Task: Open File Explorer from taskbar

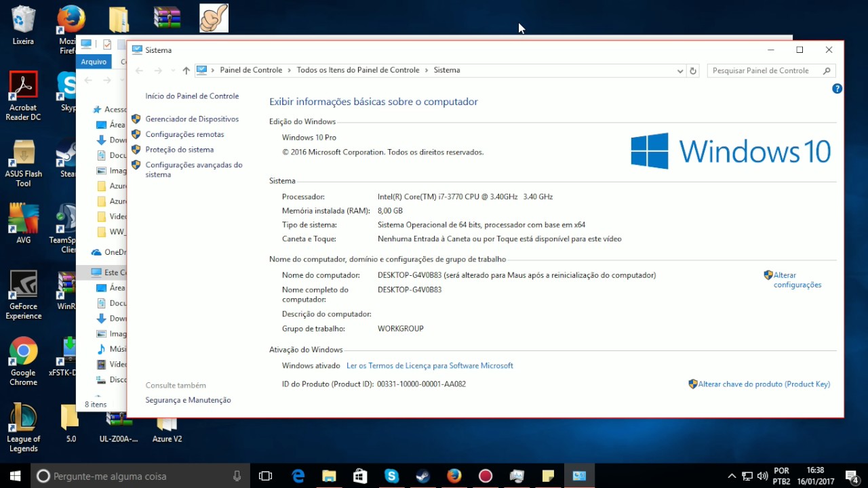Action: [x=329, y=476]
